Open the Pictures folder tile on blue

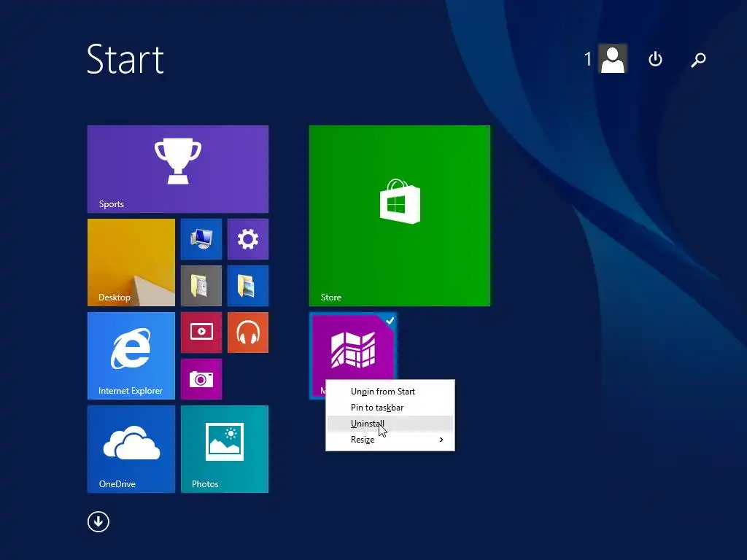coord(248,286)
